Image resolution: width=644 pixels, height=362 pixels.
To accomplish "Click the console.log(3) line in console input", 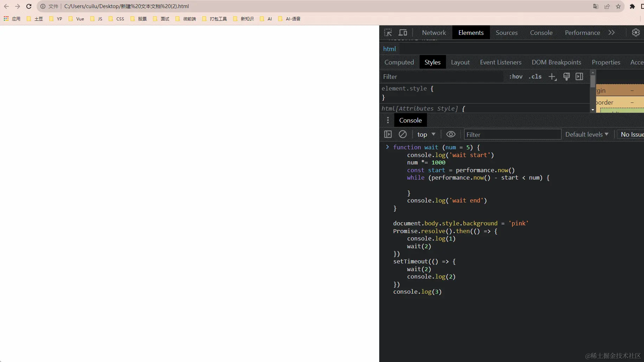I will [x=417, y=292].
